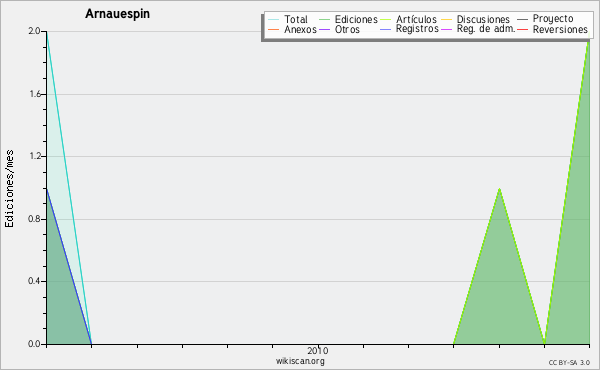Image resolution: width=600 pixels, height=370 pixels.
Task: Click the blue Registros line in the chart
Action: point(69,266)
